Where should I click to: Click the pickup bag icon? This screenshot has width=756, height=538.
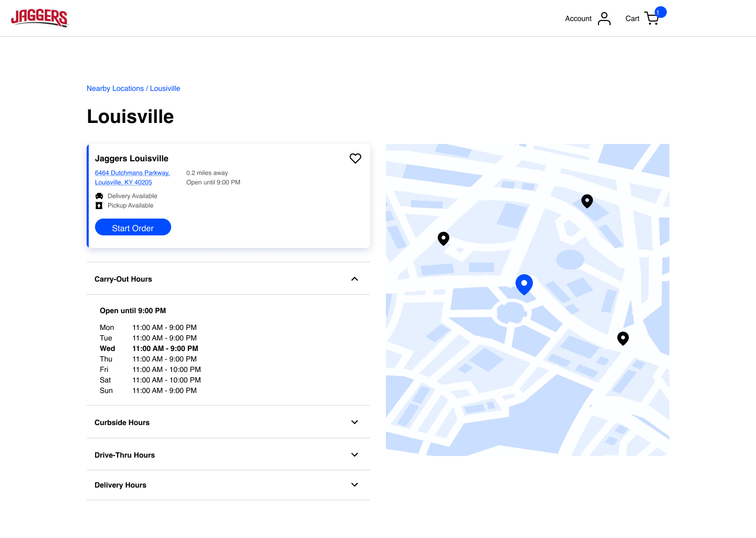coord(99,205)
